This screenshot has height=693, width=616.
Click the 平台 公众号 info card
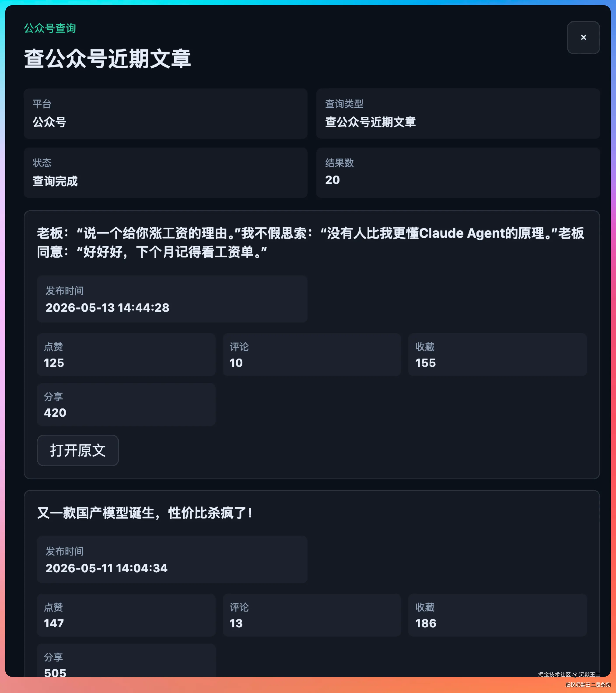click(165, 114)
